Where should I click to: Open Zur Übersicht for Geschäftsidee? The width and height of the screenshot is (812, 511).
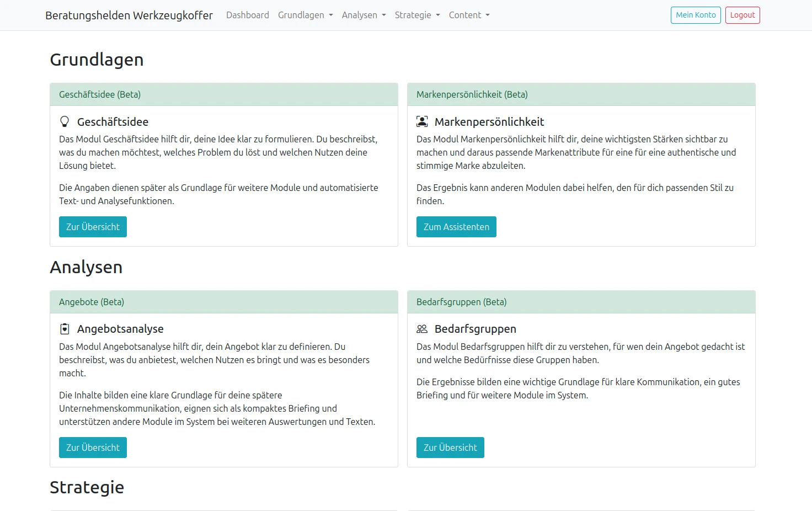click(93, 226)
